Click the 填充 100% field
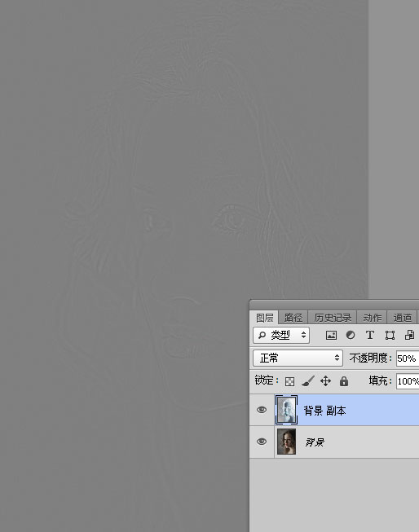The width and height of the screenshot is (419, 532). [408, 381]
